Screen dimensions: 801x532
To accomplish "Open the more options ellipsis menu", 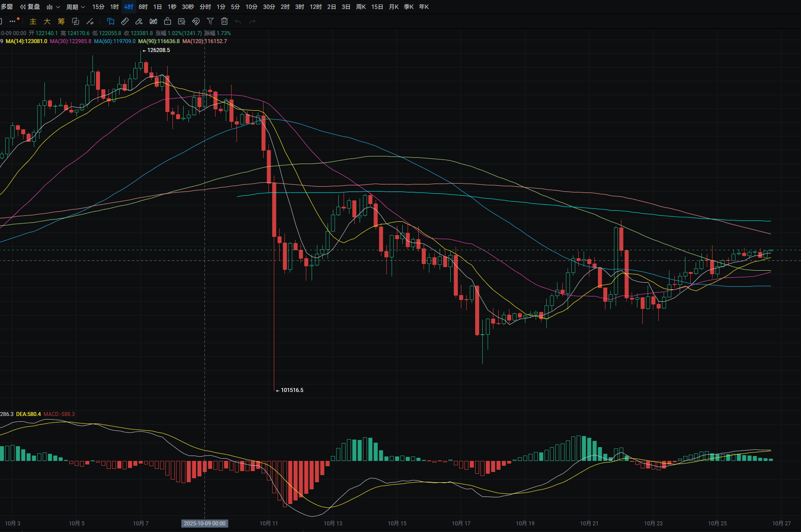I will coord(13,21).
